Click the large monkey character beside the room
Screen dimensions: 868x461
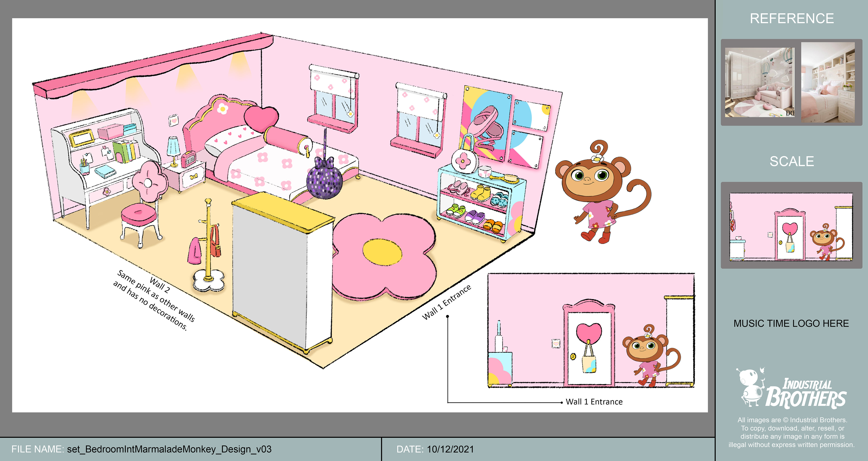603,192
